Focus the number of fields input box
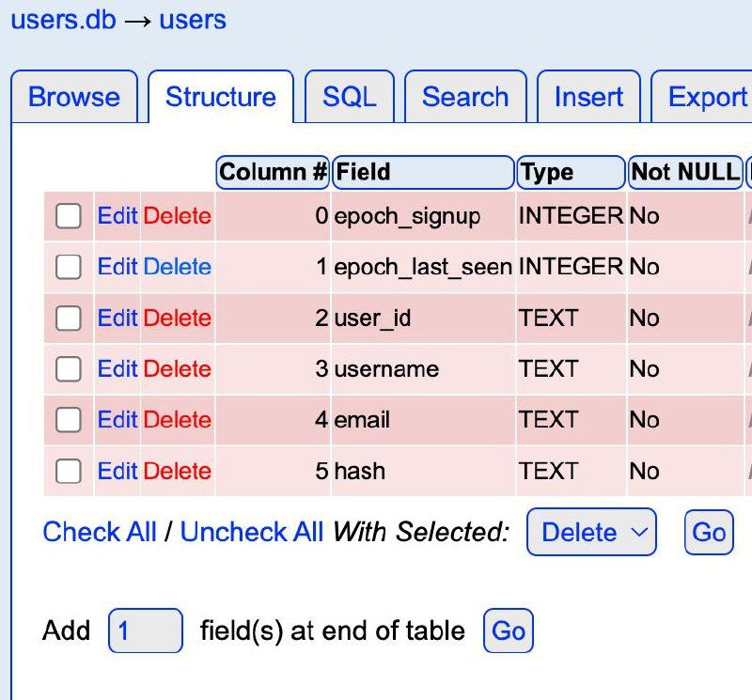Viewport: 752px width, 700px height. tap(145, 630)
